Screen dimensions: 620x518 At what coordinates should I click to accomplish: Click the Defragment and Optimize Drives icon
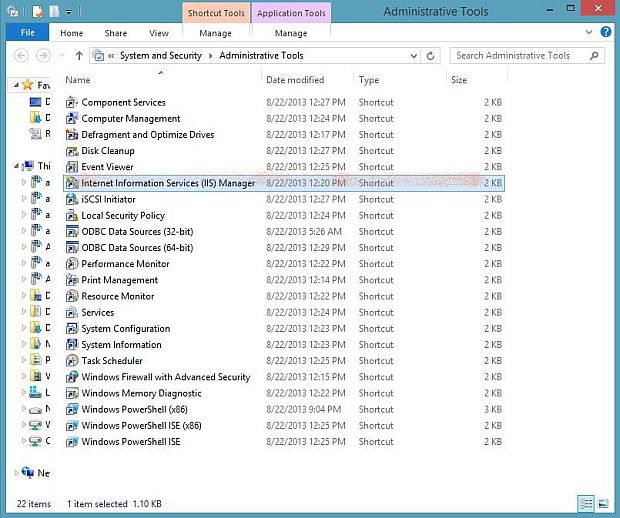[72, 135]
